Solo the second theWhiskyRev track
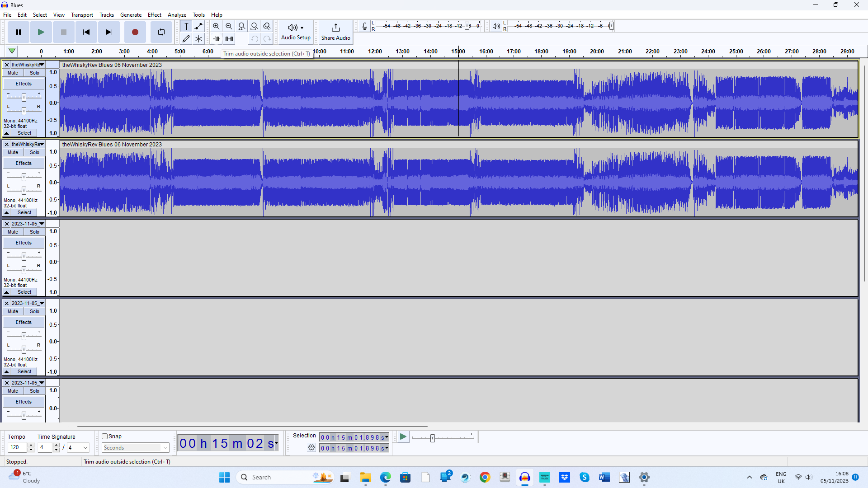Screen dimensions: 868x488 tap(34, 152)
